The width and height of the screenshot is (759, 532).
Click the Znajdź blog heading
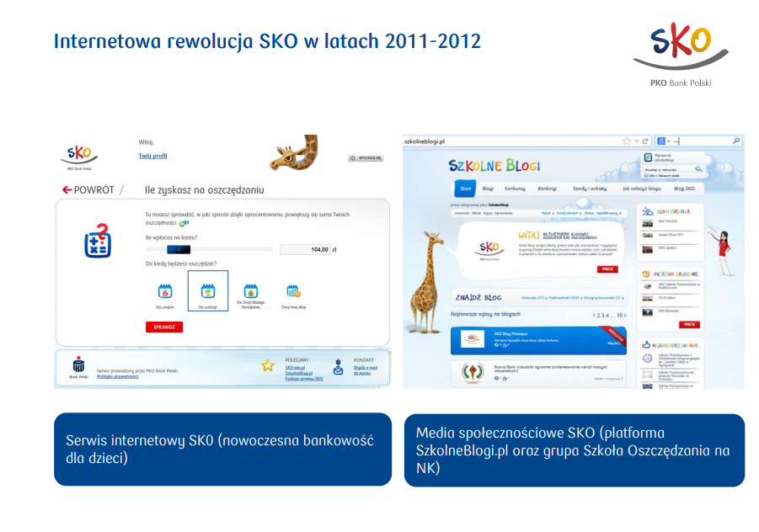click(478, 297)
